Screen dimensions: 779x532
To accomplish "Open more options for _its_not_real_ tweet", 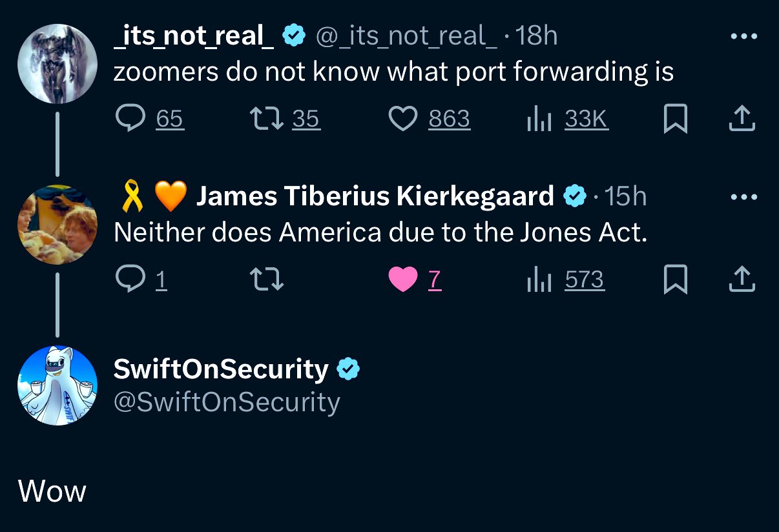I will [743, 36].
